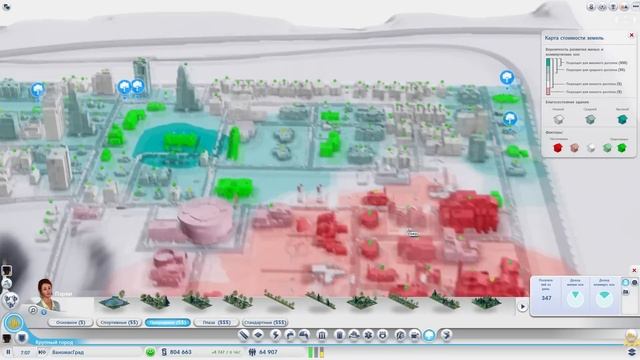Open the Water faucet menu

pos(290,335)
